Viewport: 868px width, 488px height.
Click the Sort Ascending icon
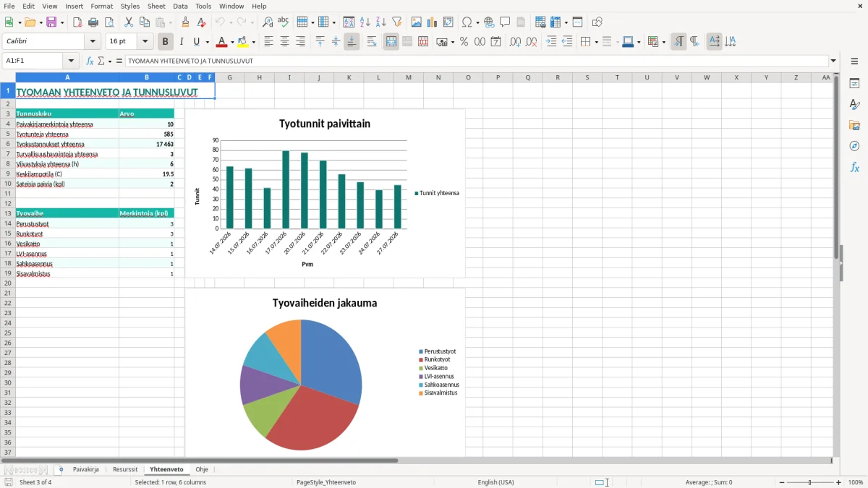(365, 22)
